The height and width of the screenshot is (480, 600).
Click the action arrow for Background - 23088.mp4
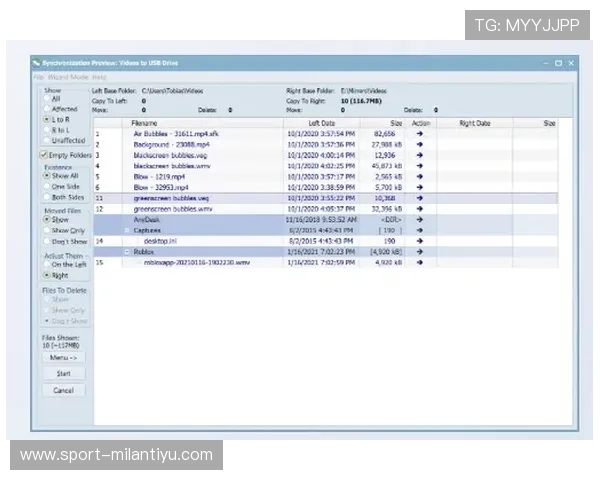point(420,144)
